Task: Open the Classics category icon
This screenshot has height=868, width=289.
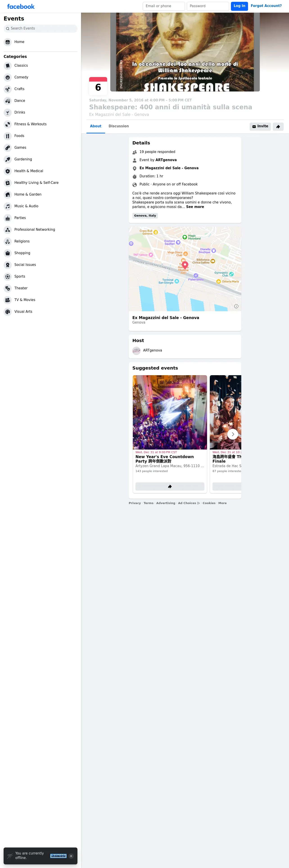Action: point(8,66)
